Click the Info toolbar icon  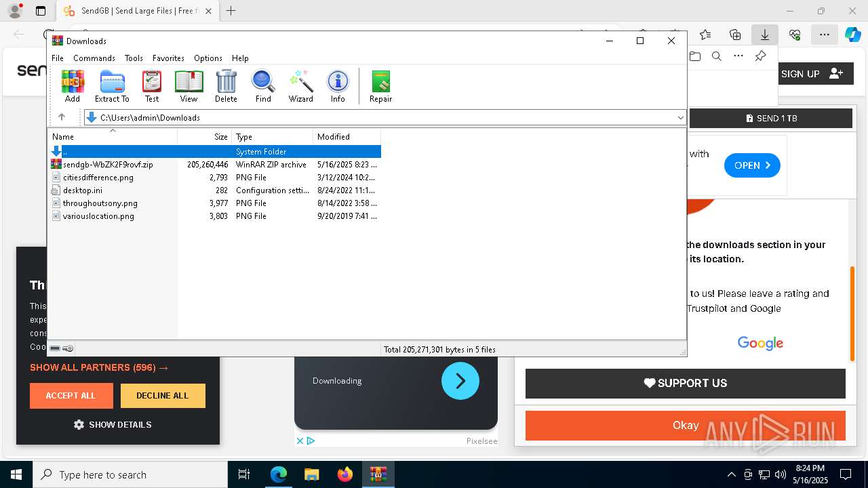[x=338, y=86]
